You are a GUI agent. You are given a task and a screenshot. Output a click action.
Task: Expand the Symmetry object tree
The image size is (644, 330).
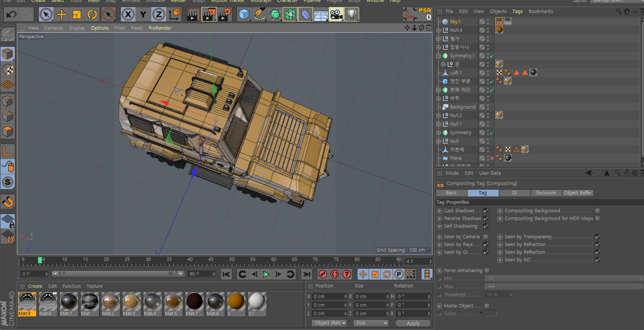pyautogui.click(x=439, y=132)
